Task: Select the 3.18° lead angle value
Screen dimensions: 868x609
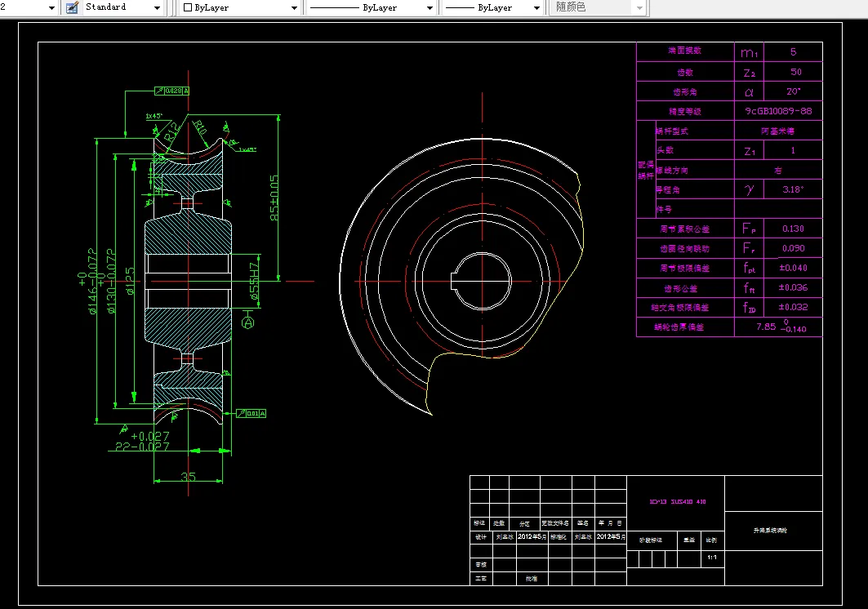Action: pyautogui.click(x=792, y=189)
